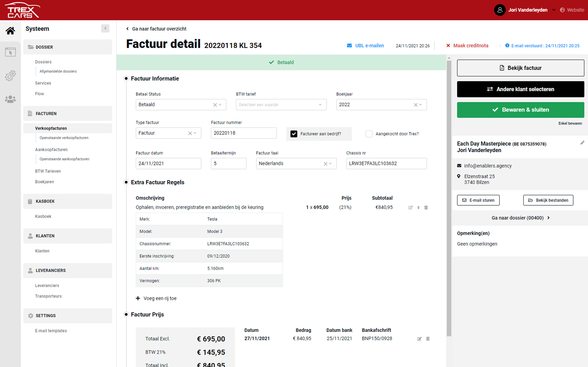Delete the BNP150/0928 payment entry

click(428, 339)
